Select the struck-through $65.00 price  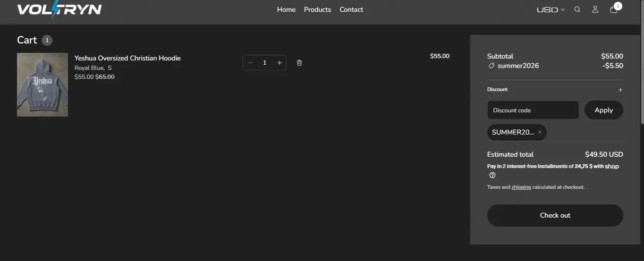coord(105,76)
